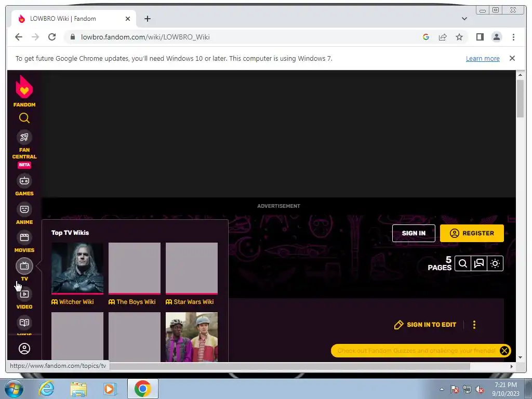This screenshot has width=532, height=399.
Task: Open page actions three-dot menu
Action: tap(474, 325)
